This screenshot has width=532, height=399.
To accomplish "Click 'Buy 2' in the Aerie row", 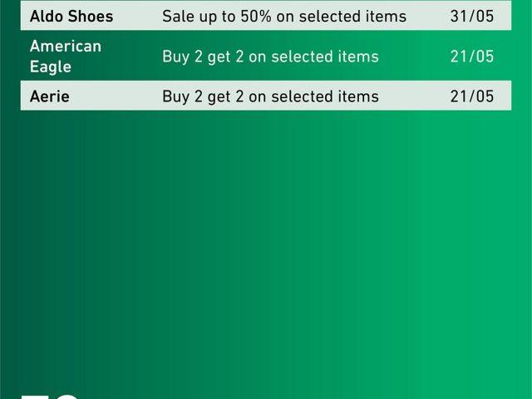I will [182, 96].
